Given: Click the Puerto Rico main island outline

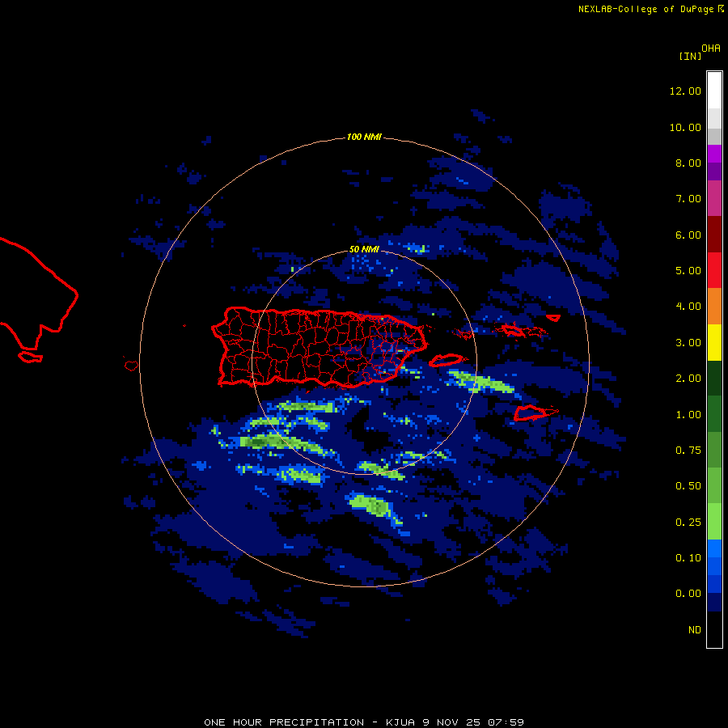Looking at the screenshot, I should point(320,347).
